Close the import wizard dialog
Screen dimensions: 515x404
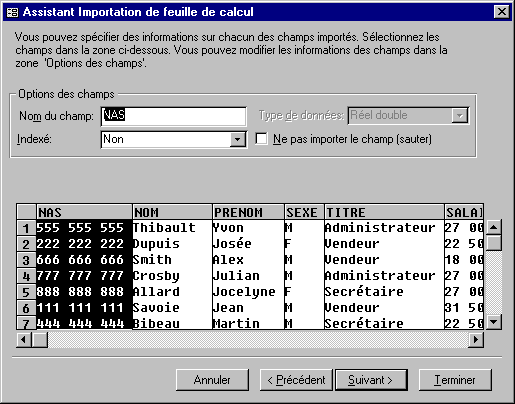pyautogui.click(x=502, y=12)
